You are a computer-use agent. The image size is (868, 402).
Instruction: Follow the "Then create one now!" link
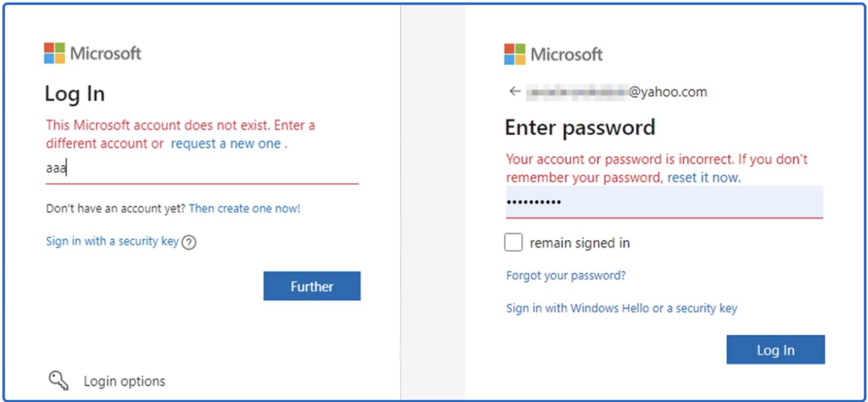pos(244,209)
